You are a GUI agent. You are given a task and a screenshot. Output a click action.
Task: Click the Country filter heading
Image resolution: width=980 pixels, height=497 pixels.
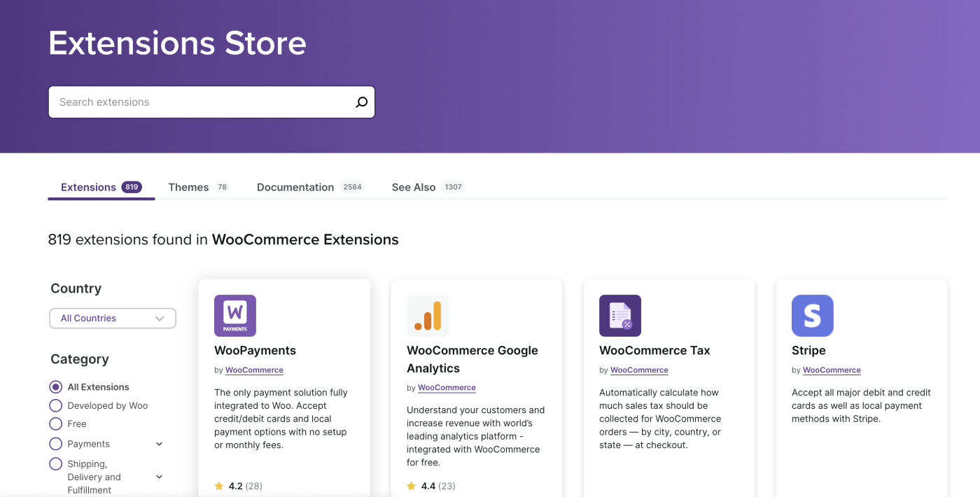click(76, 288)
